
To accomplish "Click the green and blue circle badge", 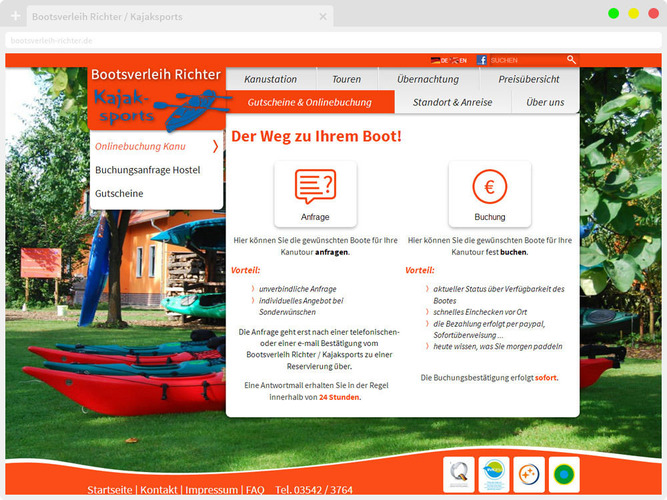I will [x=564, y=474].
